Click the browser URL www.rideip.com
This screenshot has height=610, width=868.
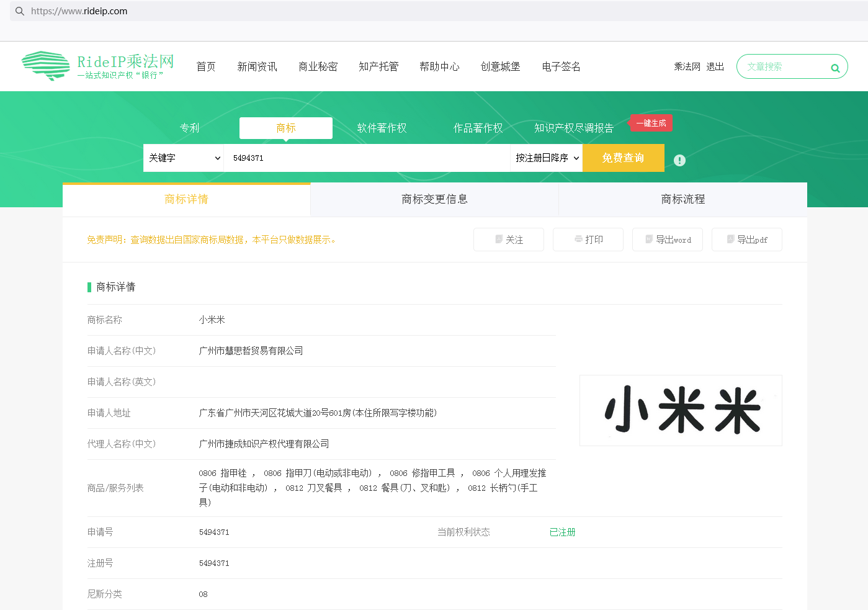[79, 11]
